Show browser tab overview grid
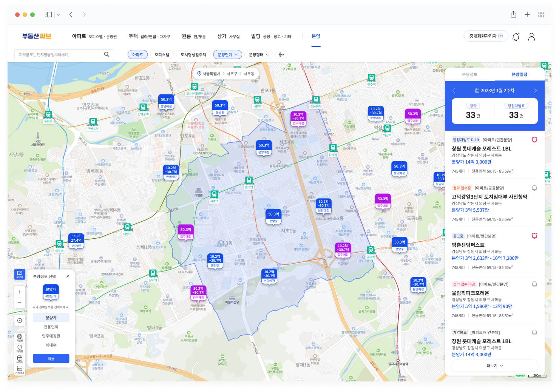Viewport: 559px width, 392px height. click(x=541, y=14)
